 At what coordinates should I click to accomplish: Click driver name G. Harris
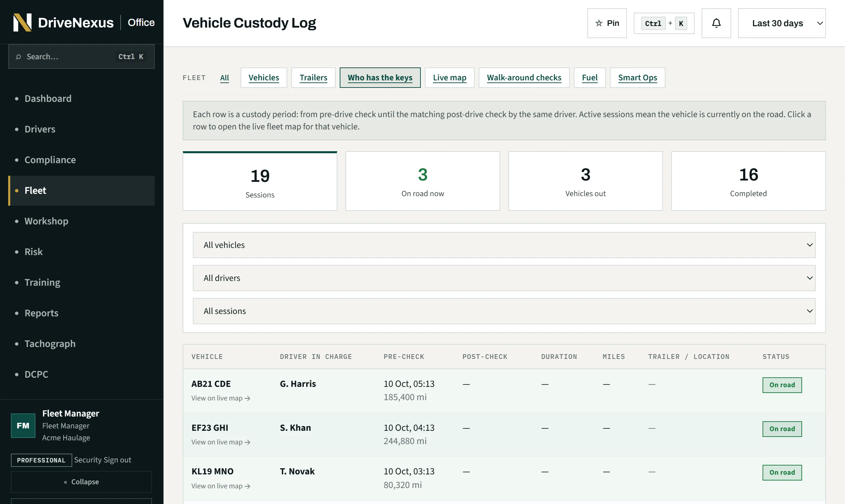pyautogui.click(x=298, y=384)
